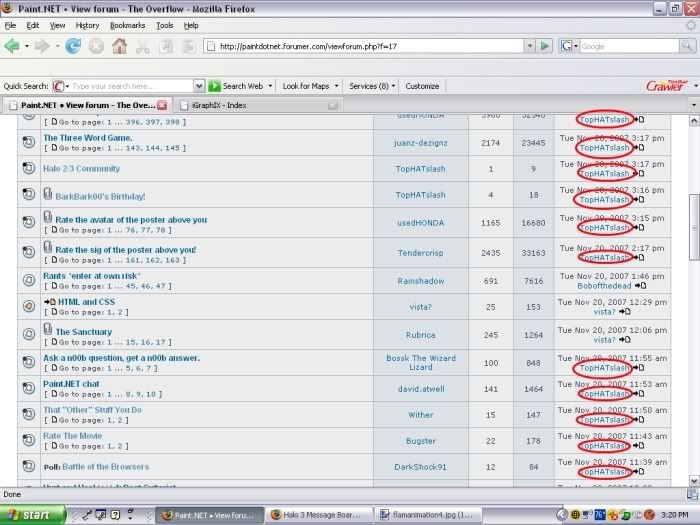Click attachment icon beside The Sanctuary
The image size is (700, 525).
point(48,329)
